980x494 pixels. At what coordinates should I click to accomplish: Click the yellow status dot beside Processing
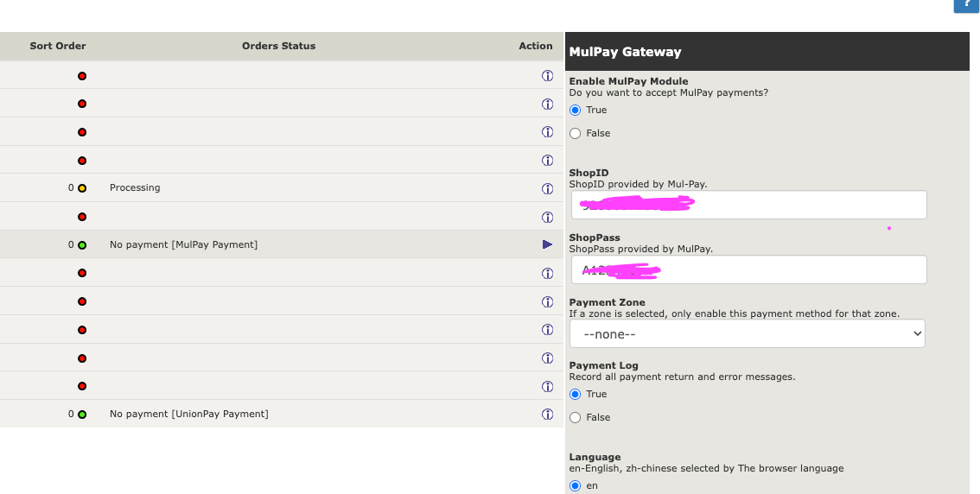point(82,188)
